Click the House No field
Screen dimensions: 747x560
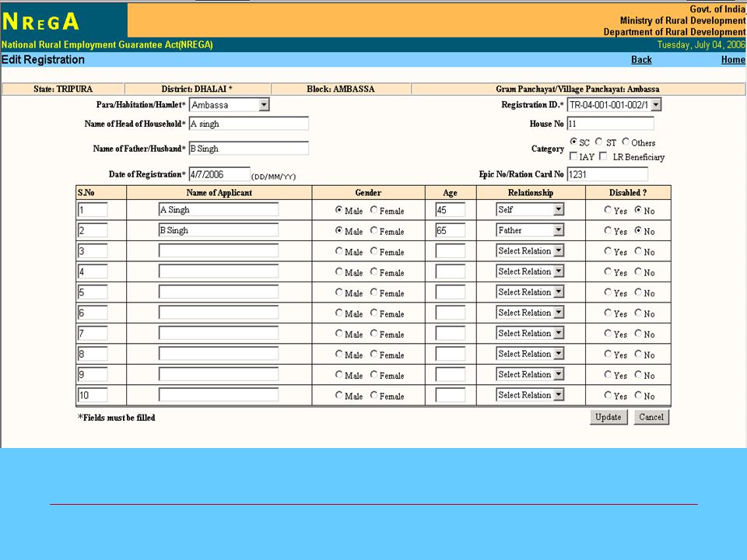click(x=610, y=124)
